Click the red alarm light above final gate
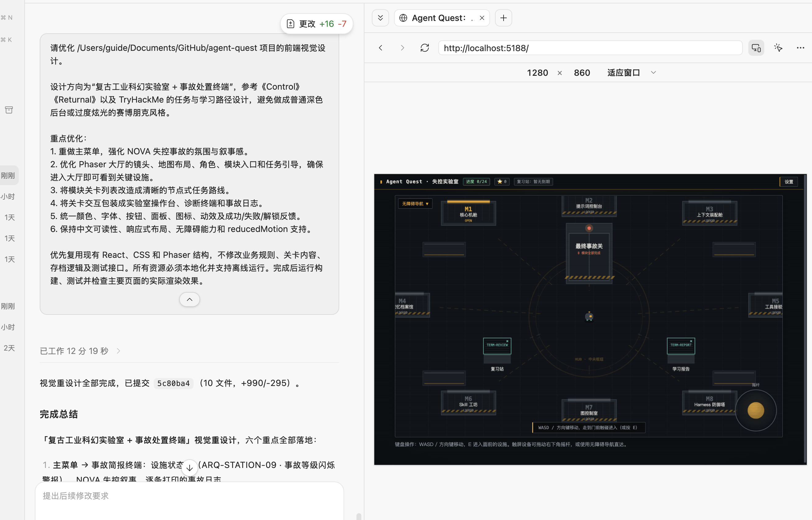812x520 pixels. [x=589, y=228]
